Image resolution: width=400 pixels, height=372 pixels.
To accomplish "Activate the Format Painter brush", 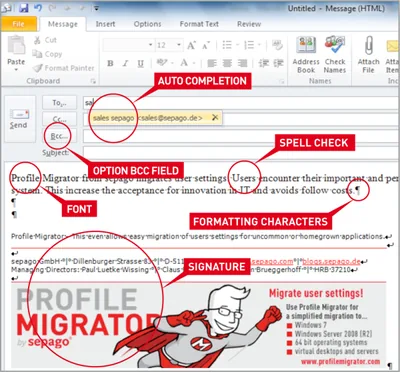I will coord(63,68).
